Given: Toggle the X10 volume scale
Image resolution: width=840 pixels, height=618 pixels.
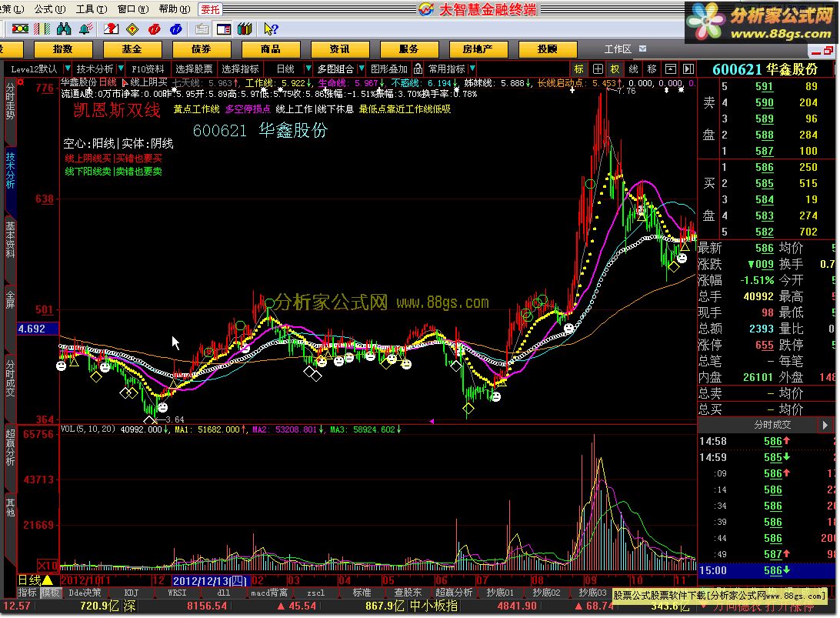Looking at the screenshot, I should click(x=47, y=565).
